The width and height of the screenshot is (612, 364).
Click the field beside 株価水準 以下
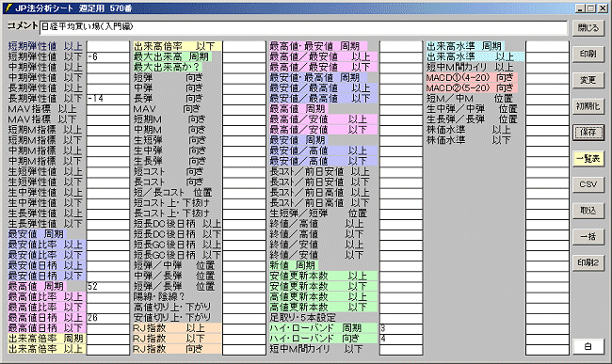(547, 140)
